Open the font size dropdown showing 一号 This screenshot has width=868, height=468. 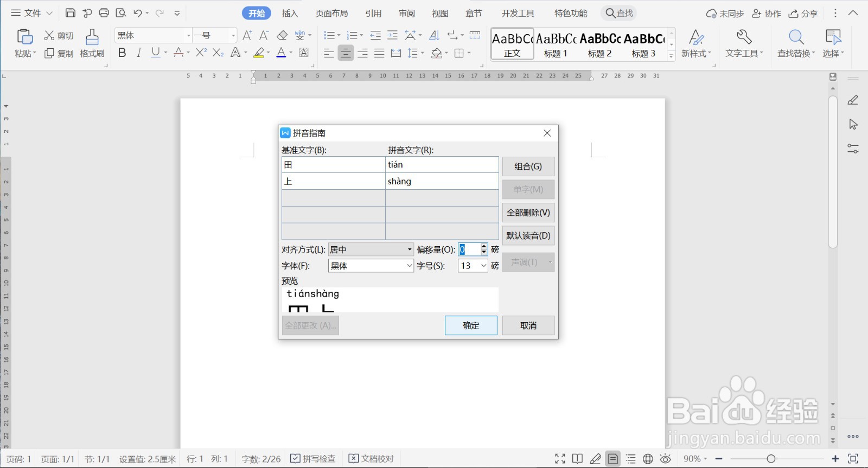coord(233,36)
